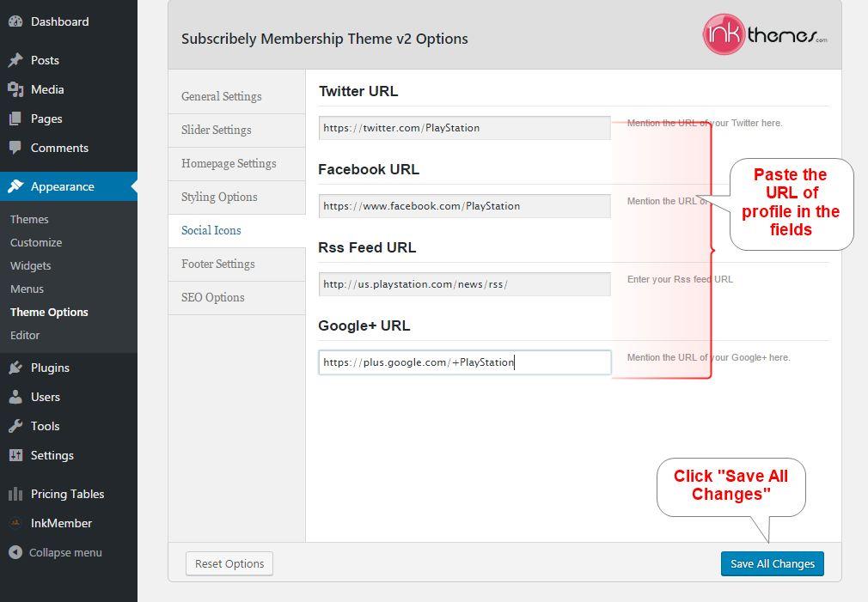Viewport: 868px width, 602px height.
Task: Go to the Media menu
Action: (x=47, y=89)
